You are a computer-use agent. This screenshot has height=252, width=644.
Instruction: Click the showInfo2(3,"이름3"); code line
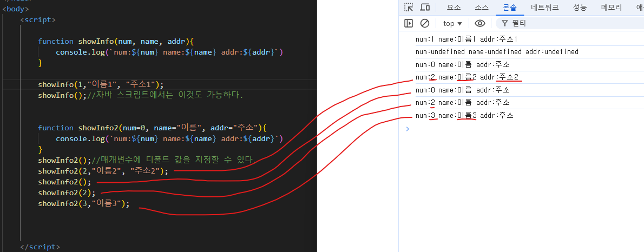coord(84,203)
